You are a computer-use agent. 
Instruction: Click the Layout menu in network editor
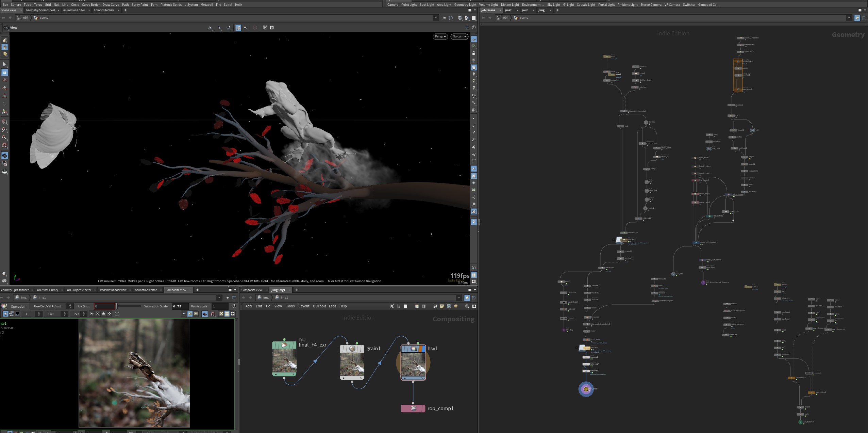pyautogui.click(x=304, y=306)
